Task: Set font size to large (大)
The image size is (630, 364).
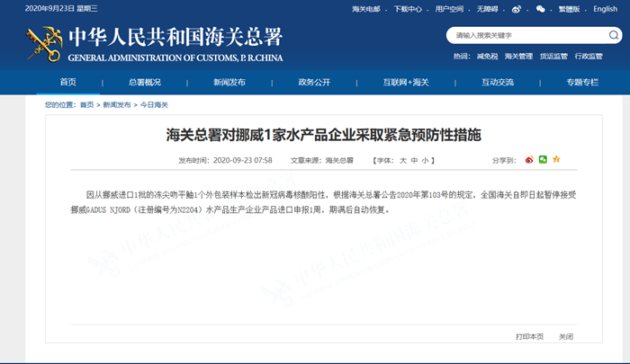Action: tap(403, 160)
